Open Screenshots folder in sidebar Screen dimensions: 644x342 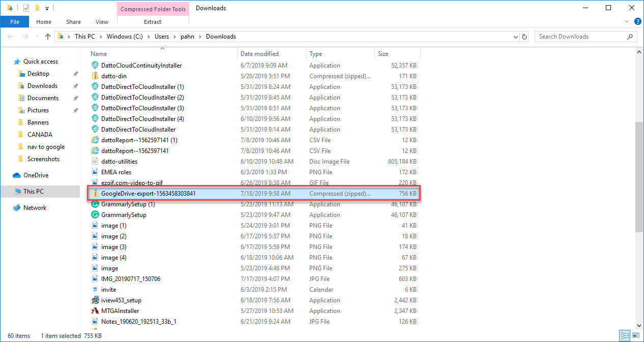(43, 159)
